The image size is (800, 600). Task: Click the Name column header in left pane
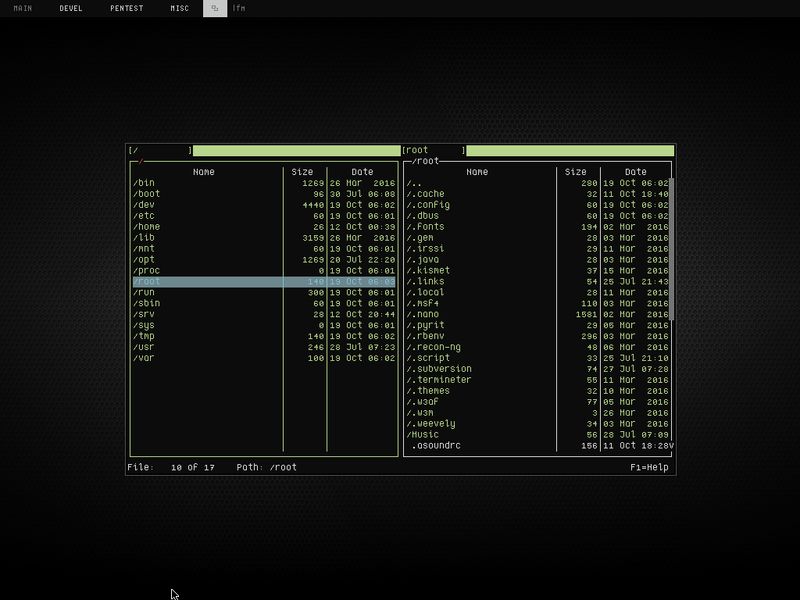[205, 170]
